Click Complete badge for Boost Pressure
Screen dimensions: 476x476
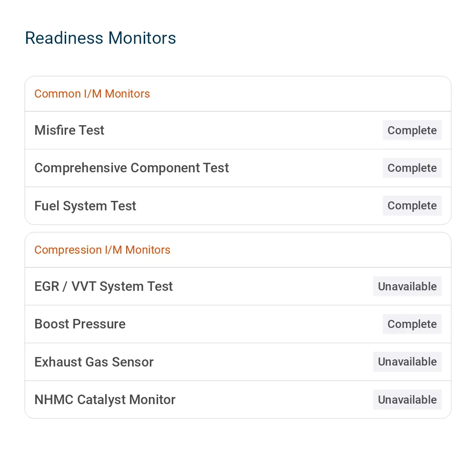412,324
